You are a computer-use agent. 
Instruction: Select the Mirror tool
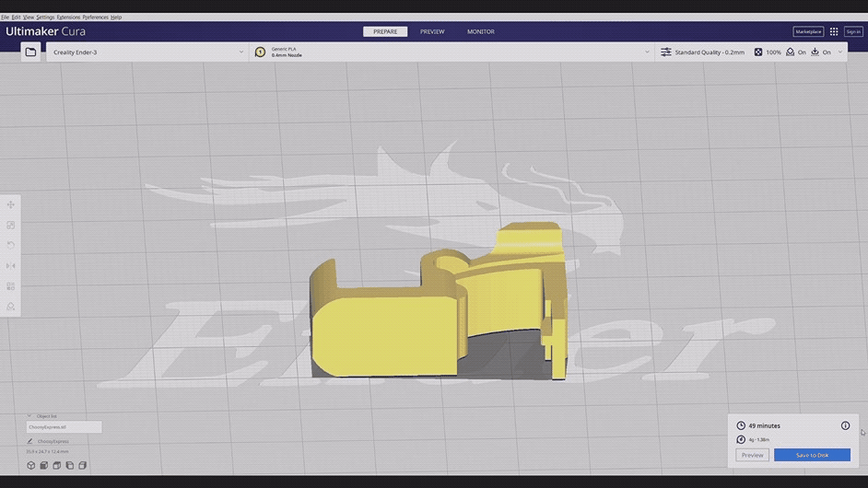(x=11, y=266)
